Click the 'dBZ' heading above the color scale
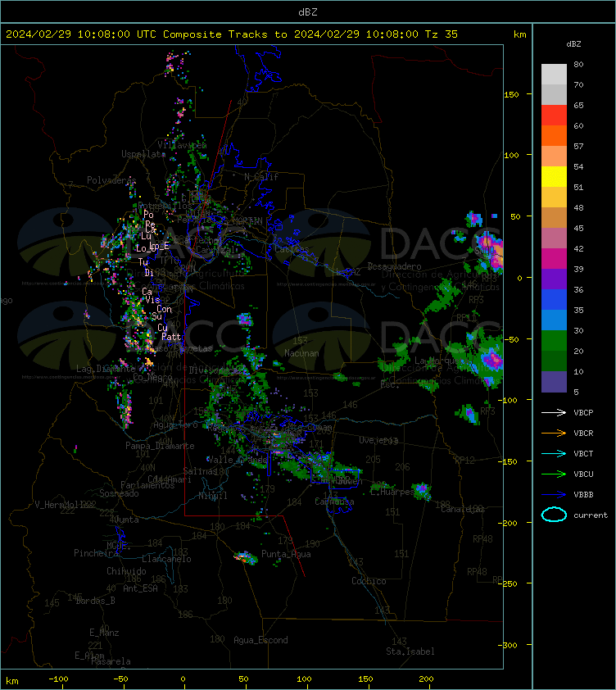616x690 pixels. click(x=573, y=44)
